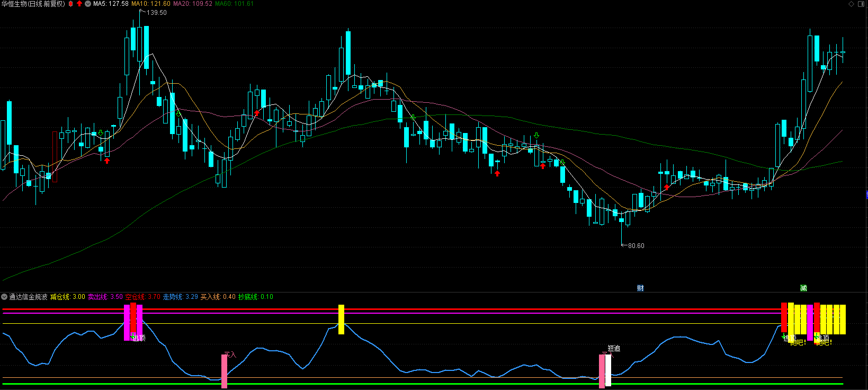This screenshot has height=390, width=868.
Task: Click the 80.60 low price label
Action: tap(636, 246)
